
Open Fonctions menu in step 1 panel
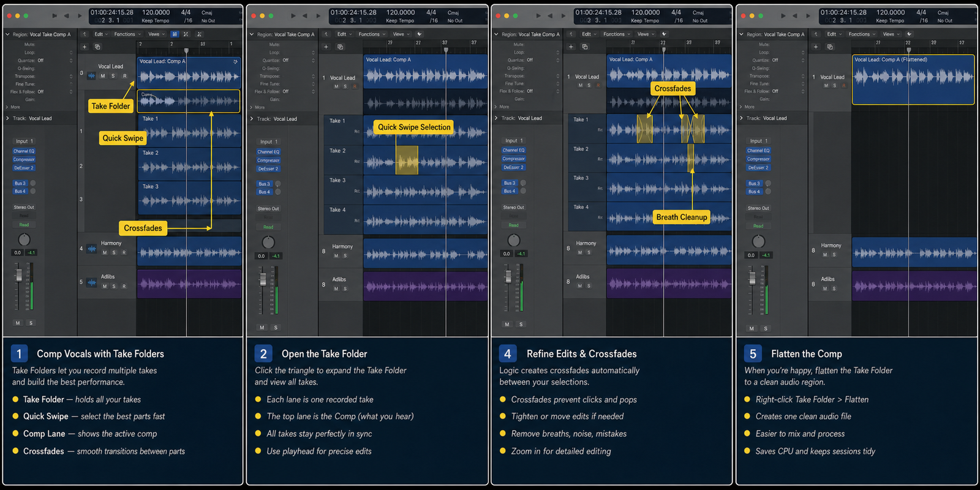point(127,34)
